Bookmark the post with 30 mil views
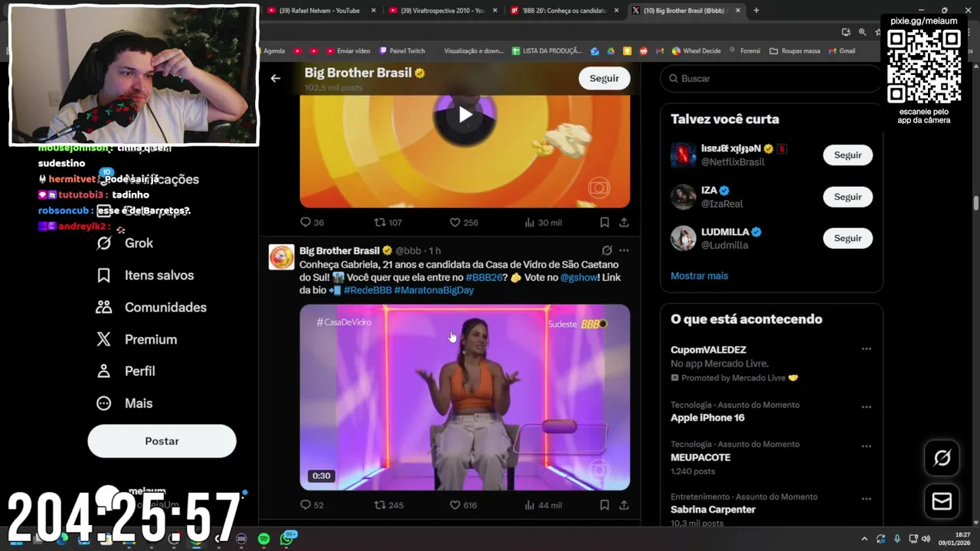 [604, 223]
